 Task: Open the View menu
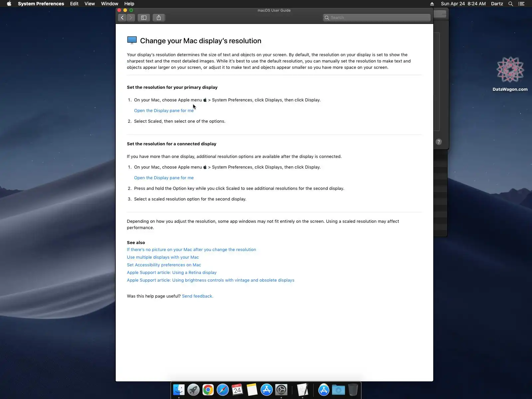(x=90, y=4)
